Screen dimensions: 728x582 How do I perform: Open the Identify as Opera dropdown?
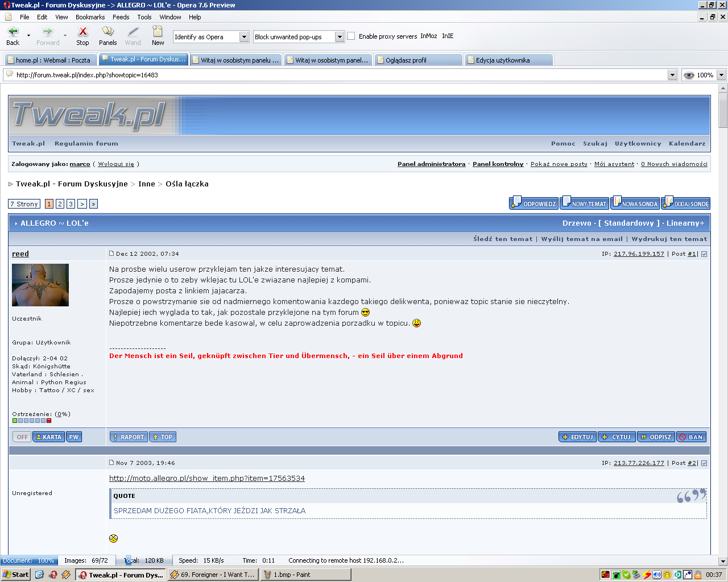tap(244, 37)
